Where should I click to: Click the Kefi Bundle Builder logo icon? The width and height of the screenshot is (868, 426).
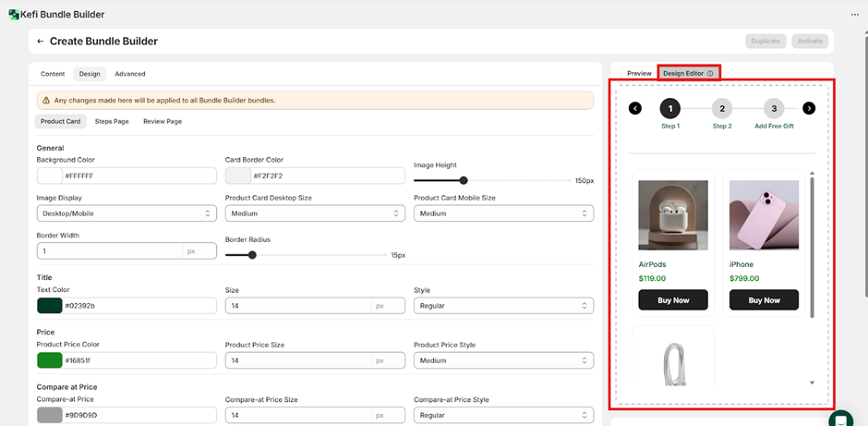pyautogui.click(x=14, y=15)
